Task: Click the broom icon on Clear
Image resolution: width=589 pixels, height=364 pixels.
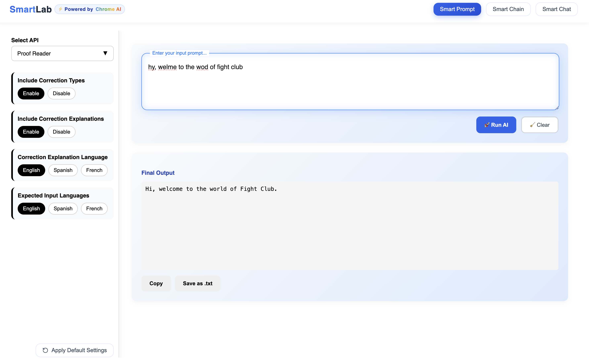Action: 532,125
